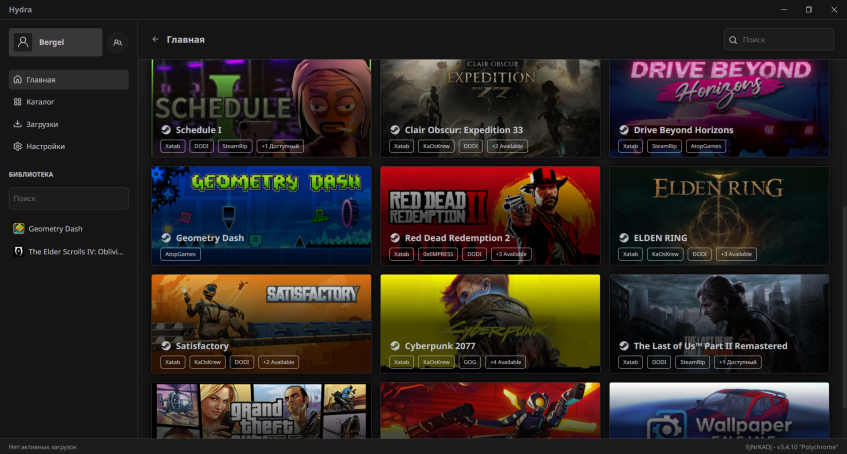Viewport: 847px width, 454px height.
Task: Click the 'Нет активных загрузок' status text
Action: (43, 447)
